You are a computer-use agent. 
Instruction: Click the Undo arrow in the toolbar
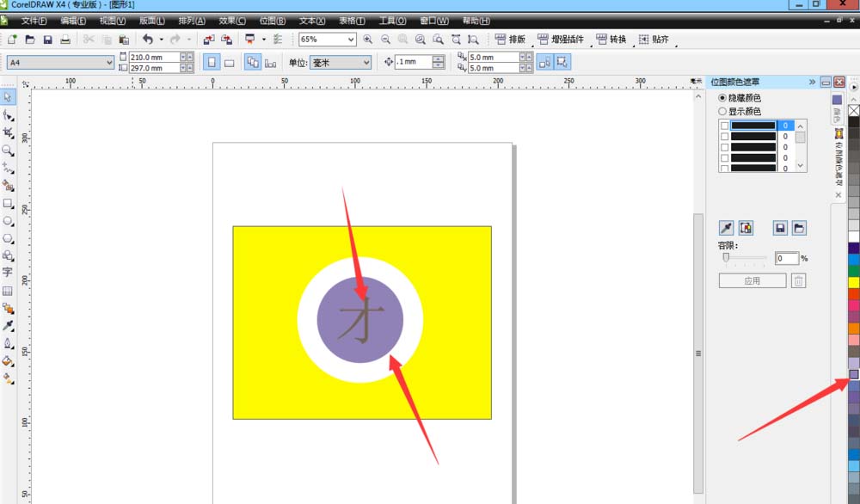coord(148,40)
